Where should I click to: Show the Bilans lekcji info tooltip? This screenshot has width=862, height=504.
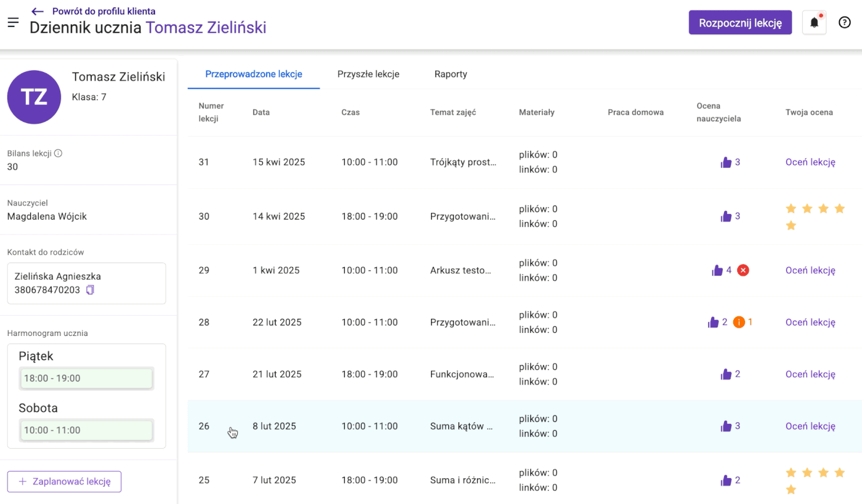(58, 153)
